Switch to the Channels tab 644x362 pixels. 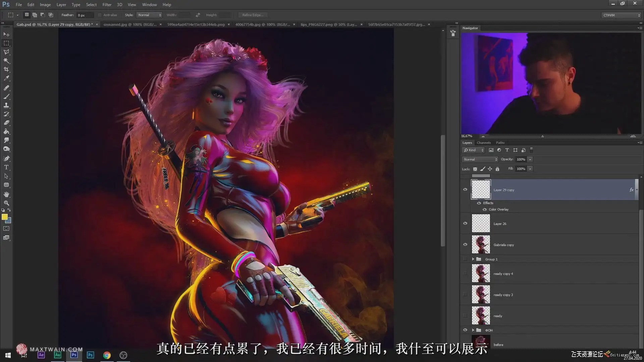click(x=484, y=143)
